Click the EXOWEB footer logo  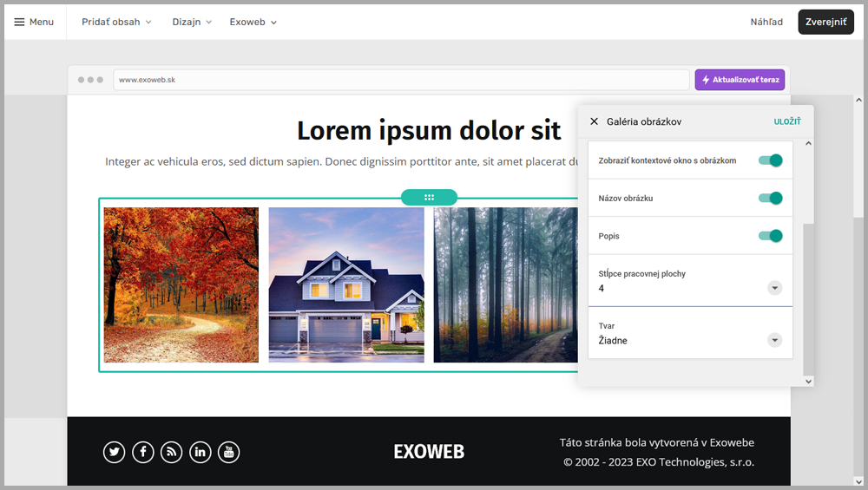(429, 452)
